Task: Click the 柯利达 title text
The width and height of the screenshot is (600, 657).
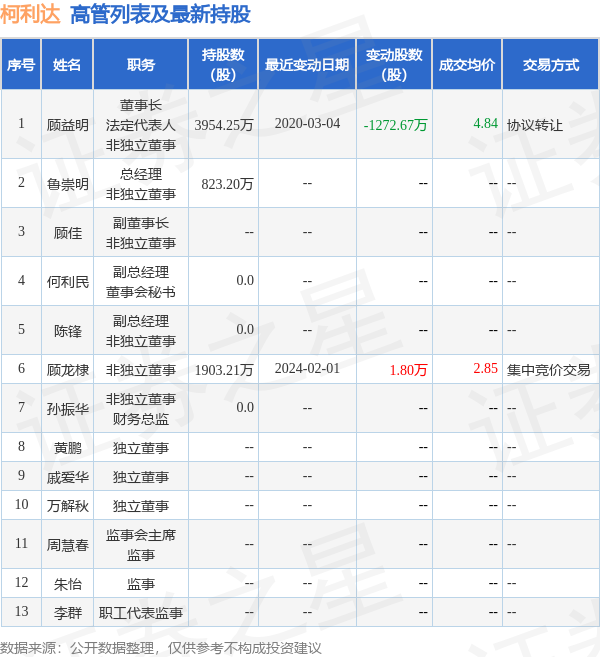Action: point(30,14)
